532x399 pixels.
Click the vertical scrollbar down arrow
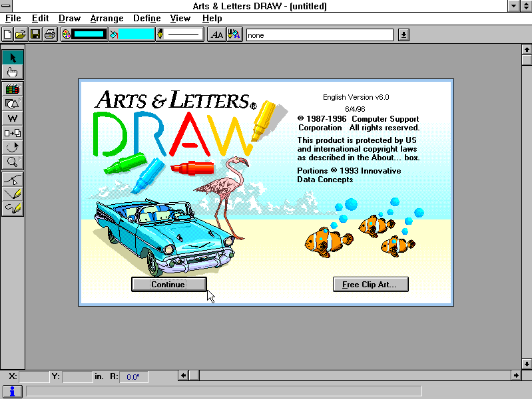(x=527, y=364)
